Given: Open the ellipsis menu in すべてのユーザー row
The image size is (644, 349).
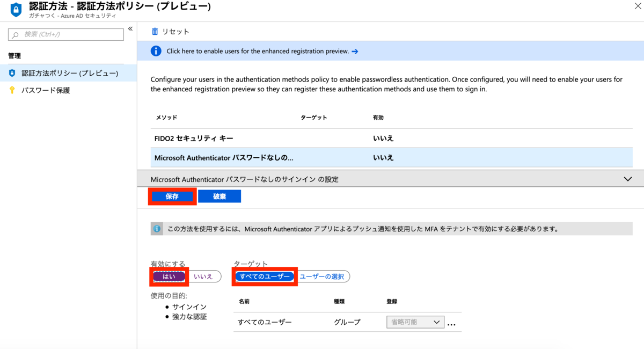Looking at the screenshot, I should tap(451, 324).
